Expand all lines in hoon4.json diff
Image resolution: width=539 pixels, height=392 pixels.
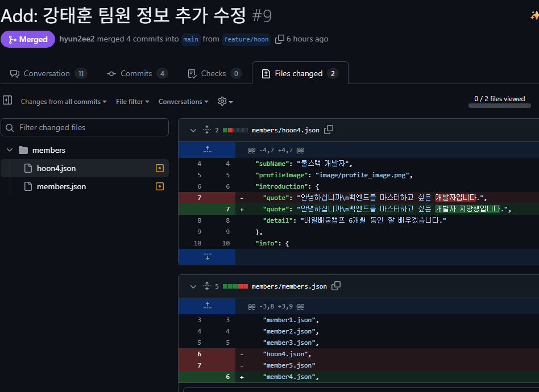coord(206,130)
